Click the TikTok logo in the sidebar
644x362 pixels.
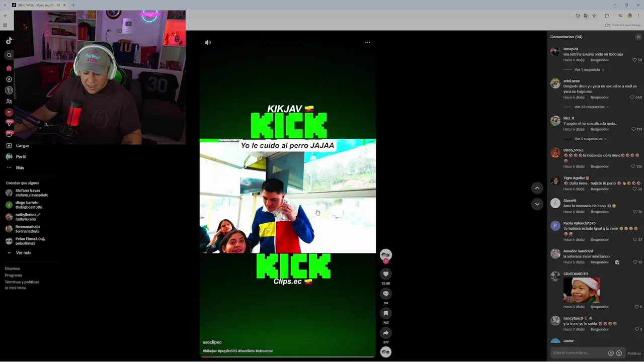pos(9,41)
